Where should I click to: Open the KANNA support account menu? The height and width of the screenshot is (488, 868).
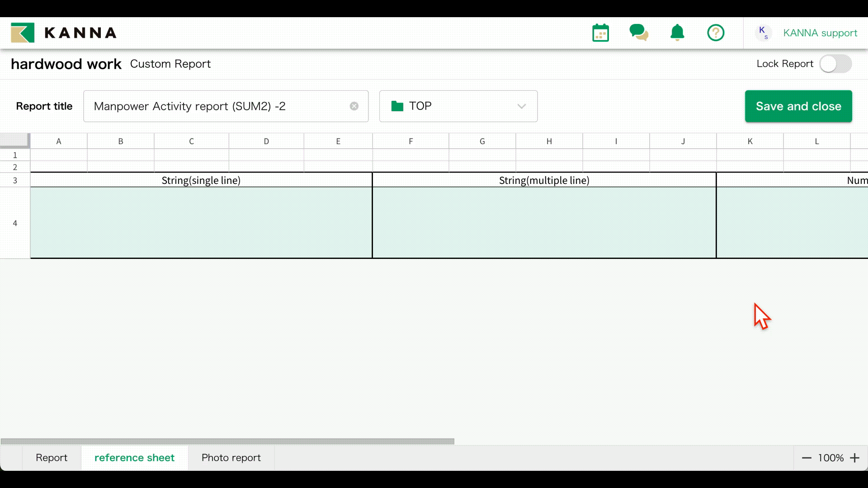pos(820,33)
